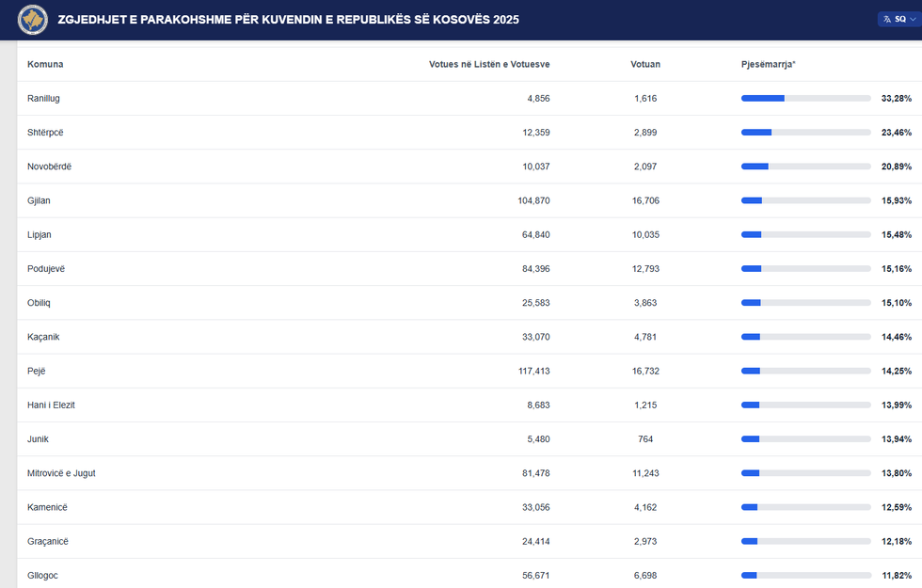Click the Votues në Listën e Votuesve header

pyautogui.click(x=489, y=64)
